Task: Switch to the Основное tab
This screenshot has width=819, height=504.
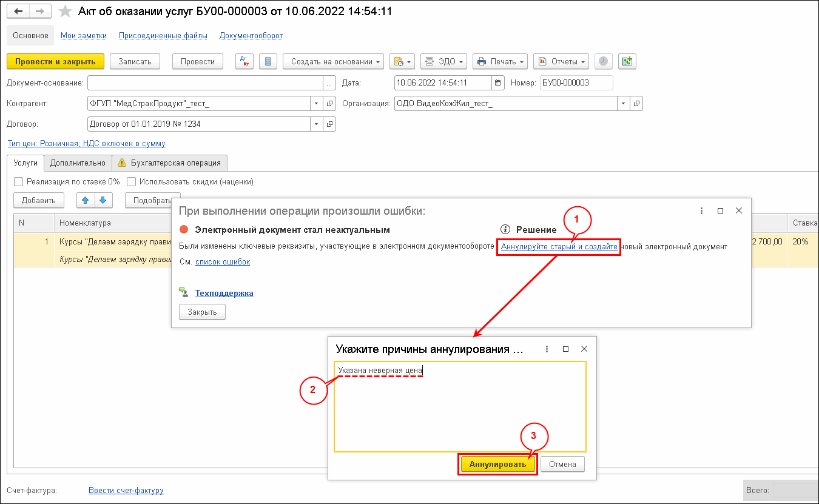Action: tap(30, 36)
